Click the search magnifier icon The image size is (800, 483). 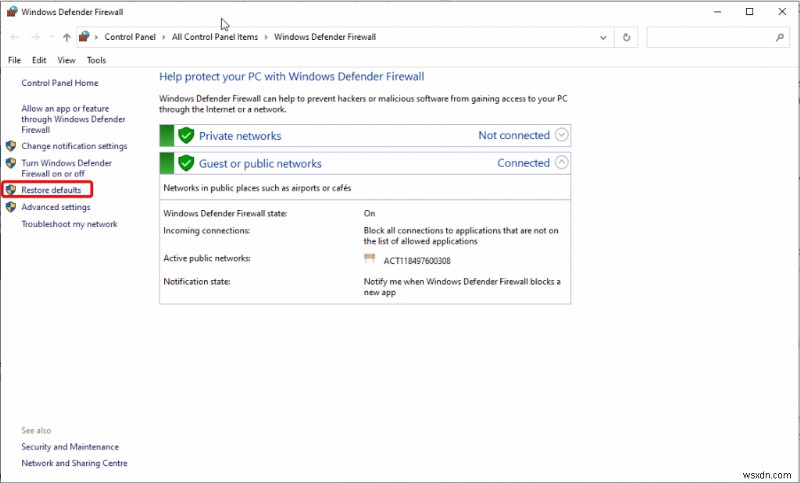[780, 37]
